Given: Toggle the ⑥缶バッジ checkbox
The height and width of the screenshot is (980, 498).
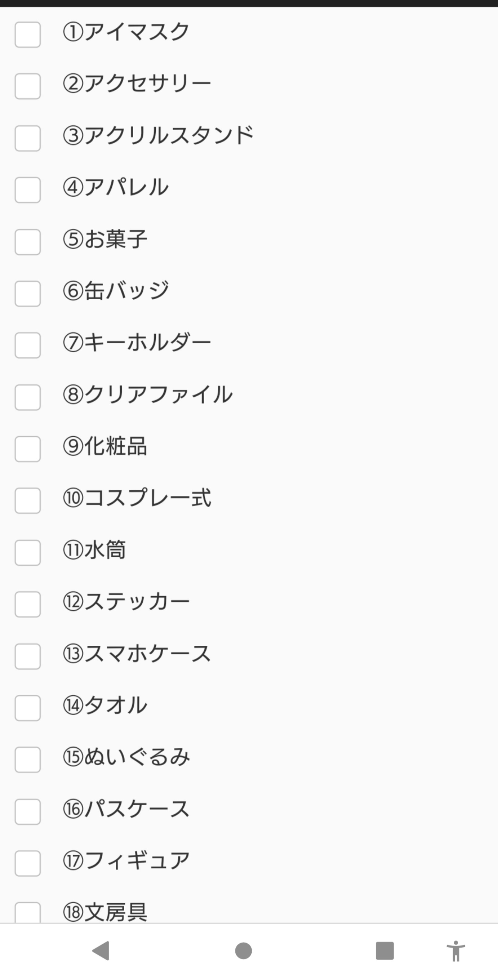Looking at the screenshot, I should pos(28,294).
